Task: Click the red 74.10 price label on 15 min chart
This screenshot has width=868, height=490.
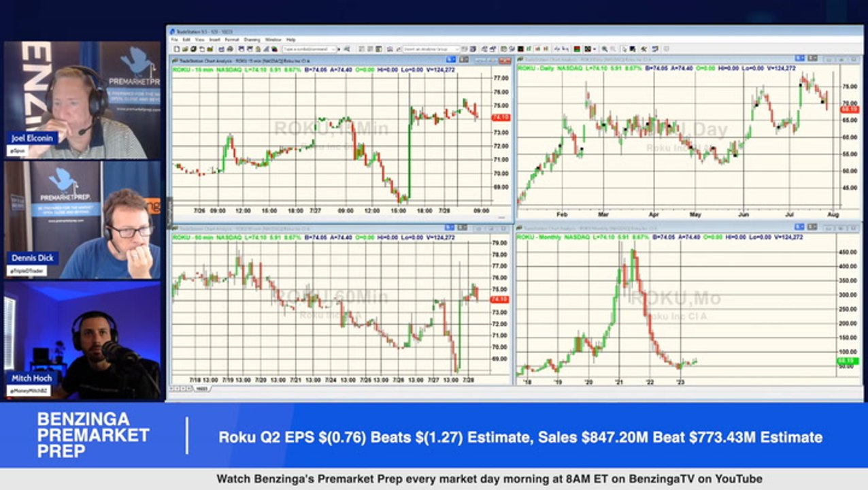Action: pyautogui.click(x=500, y=118)
